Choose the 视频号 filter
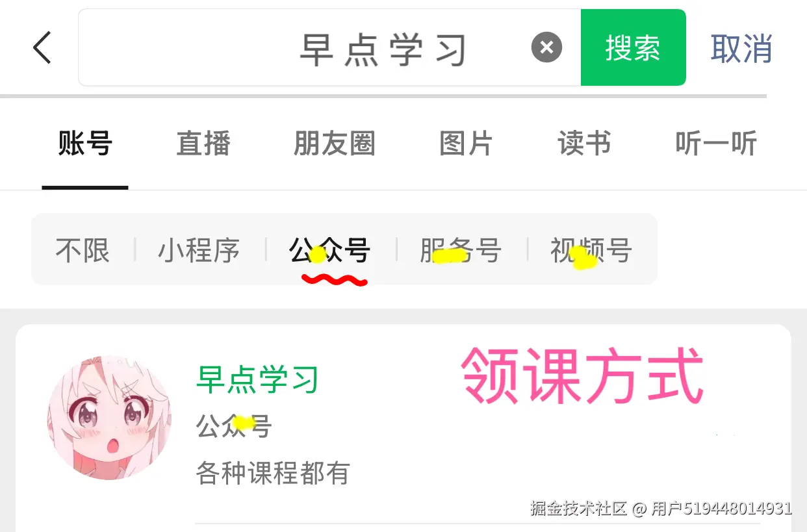Image resolution: width=807 pixels, height=532 pixels. coord(591,250)
